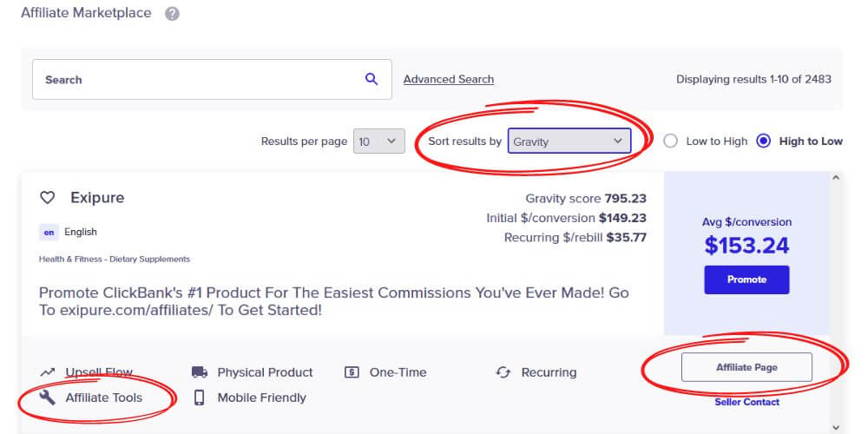Viewport: 868px width, 434px height.
Task: Click the Gravity score 795.23 text
Action: [586, 198]
